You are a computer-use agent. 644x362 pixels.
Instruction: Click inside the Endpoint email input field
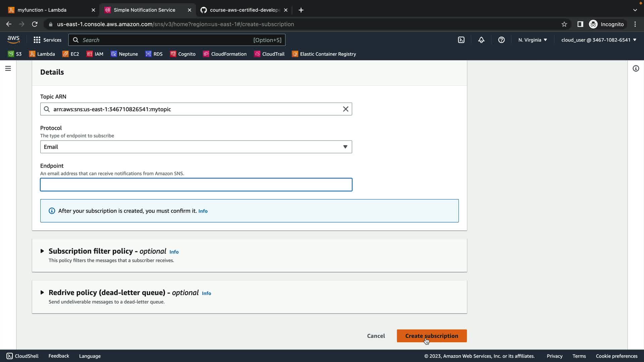(x=196, y=185)
